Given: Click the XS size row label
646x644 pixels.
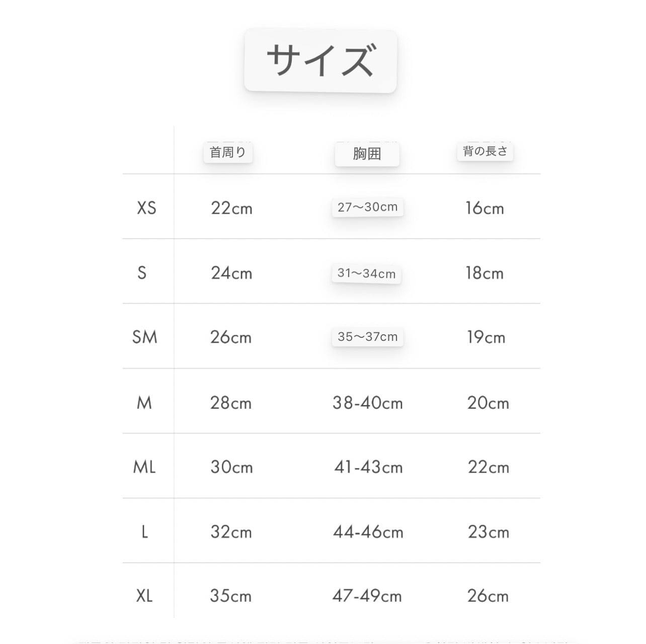Looking at the screenshot, I should coord(146,208).
